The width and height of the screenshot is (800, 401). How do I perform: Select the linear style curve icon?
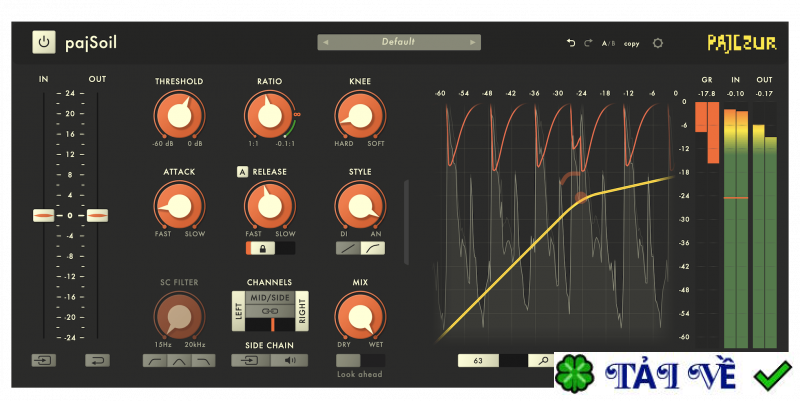[348, 248]
